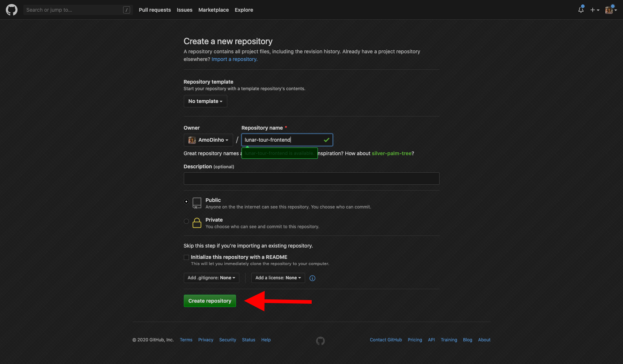Open Add .gitignore: None dropdown
This screenshot has width=623, height=364.
[x=212, y=278]
